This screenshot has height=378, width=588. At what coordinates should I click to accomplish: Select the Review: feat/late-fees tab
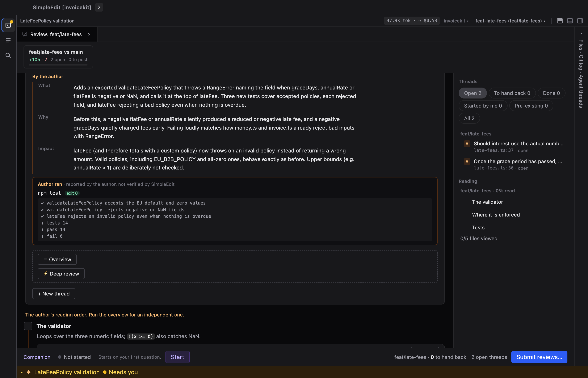pyautogui.click(x=57, y=34)
